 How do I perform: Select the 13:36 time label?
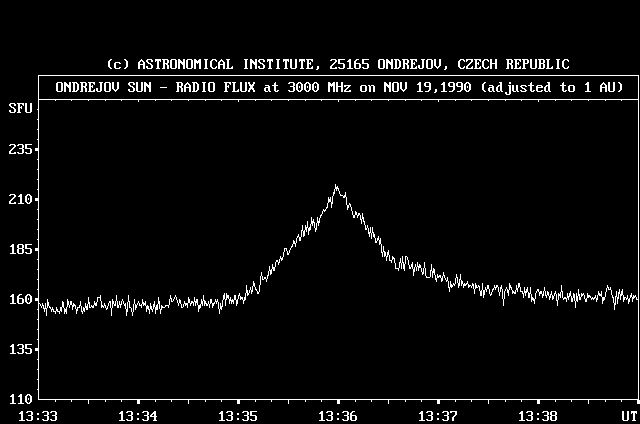[x=337, y=414]
